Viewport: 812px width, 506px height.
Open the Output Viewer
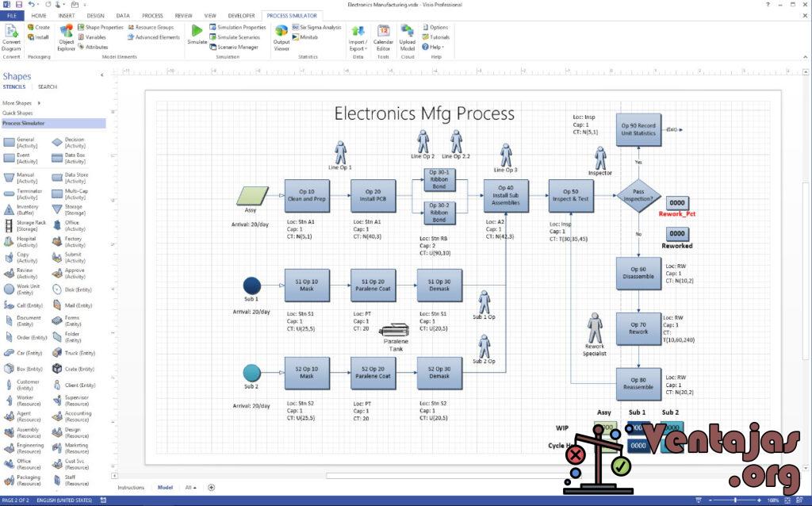click(x=282, y=38)
